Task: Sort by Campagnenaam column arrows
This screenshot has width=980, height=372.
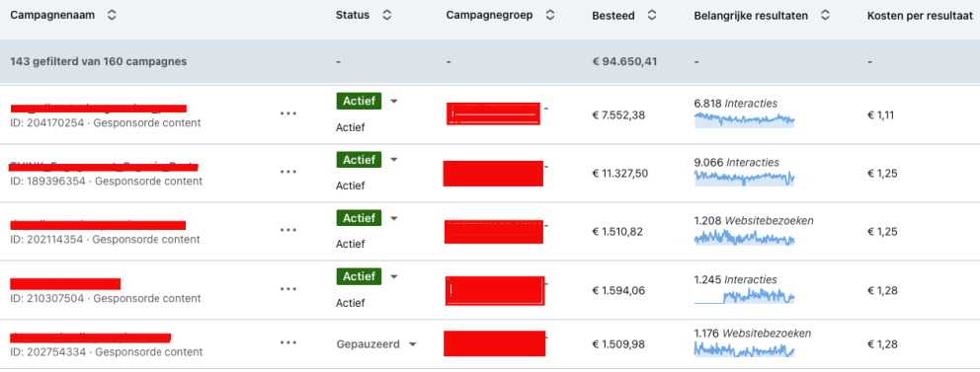Action: [112, 16]
